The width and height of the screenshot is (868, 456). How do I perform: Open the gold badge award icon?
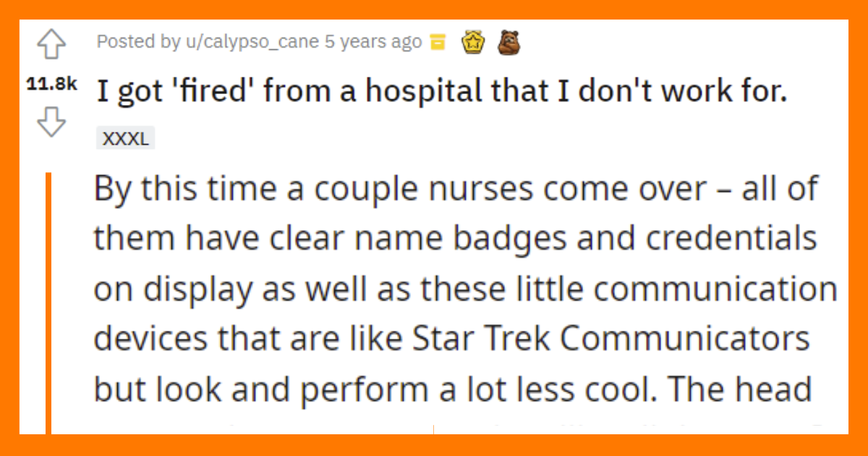475,43
